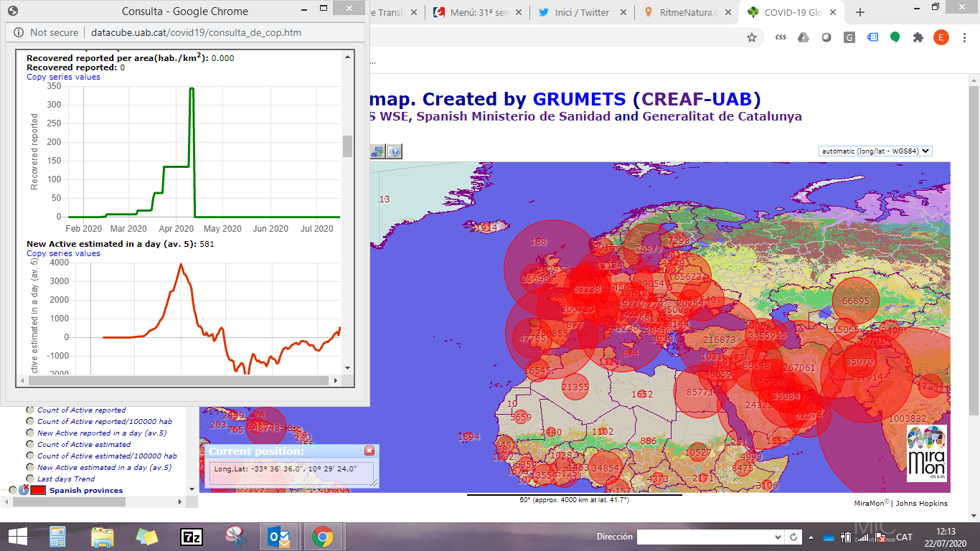Open 7-Zip from the taskbar

tap(192, 536)
